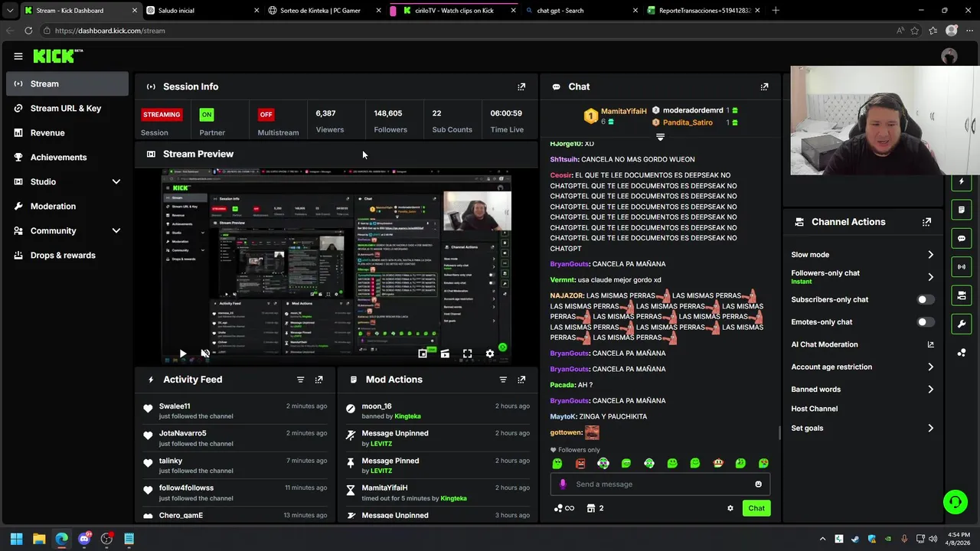Viewport: 980px width, 551px height.
Task: Open Drops & rewards in sidebar
Action: click(67, 256)
